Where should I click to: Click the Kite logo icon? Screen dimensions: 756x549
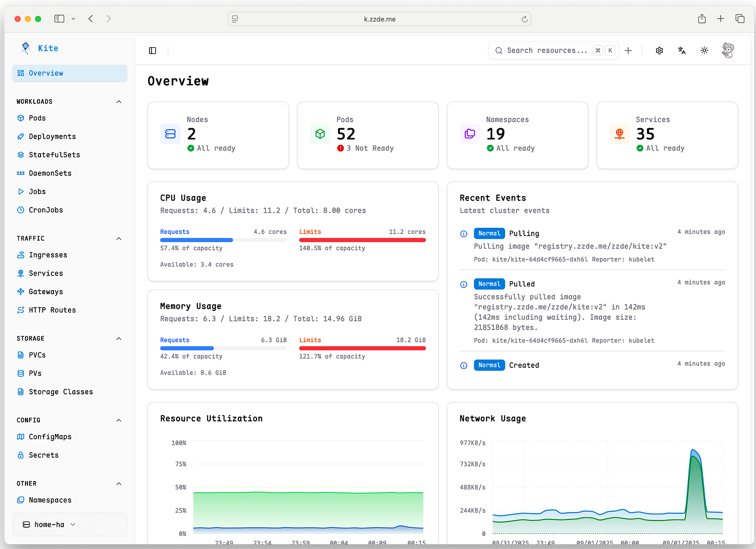click(x=26, y=48)
